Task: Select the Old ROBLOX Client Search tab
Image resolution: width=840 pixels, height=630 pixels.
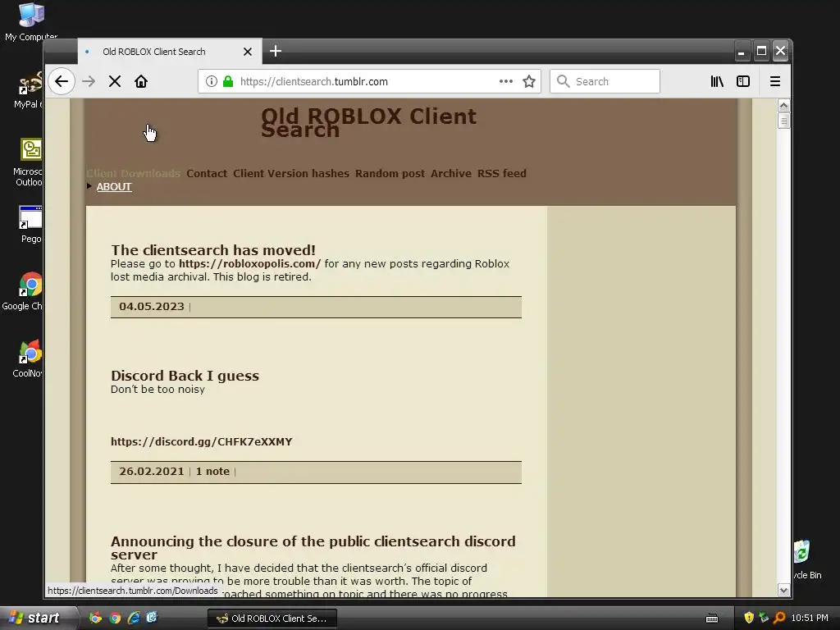Action: click(170, 52)
